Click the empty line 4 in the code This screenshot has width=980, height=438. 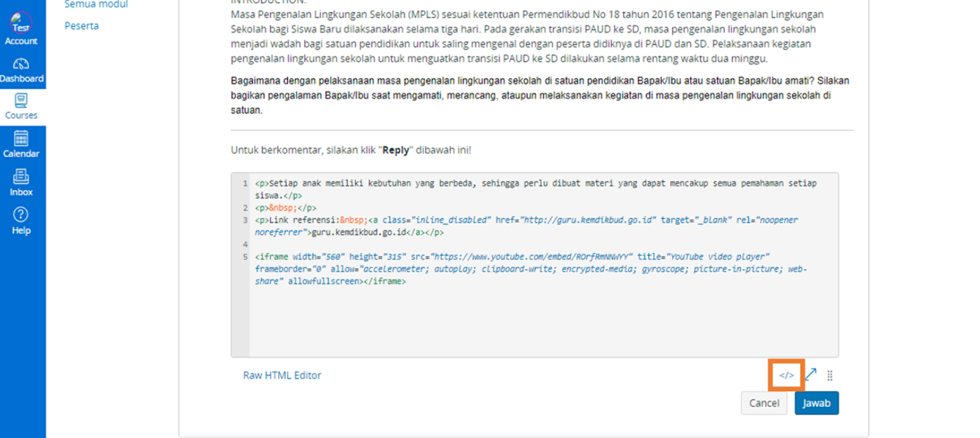(x=444, y=245)
